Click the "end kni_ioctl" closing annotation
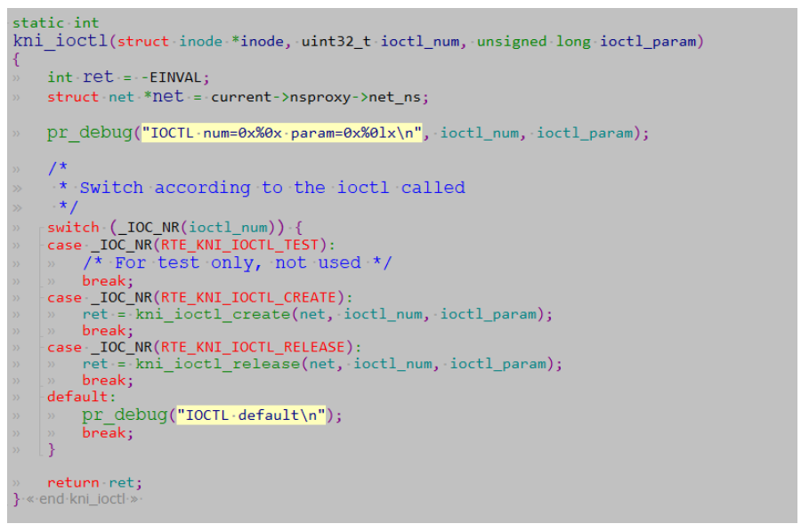 click(82, 499)
